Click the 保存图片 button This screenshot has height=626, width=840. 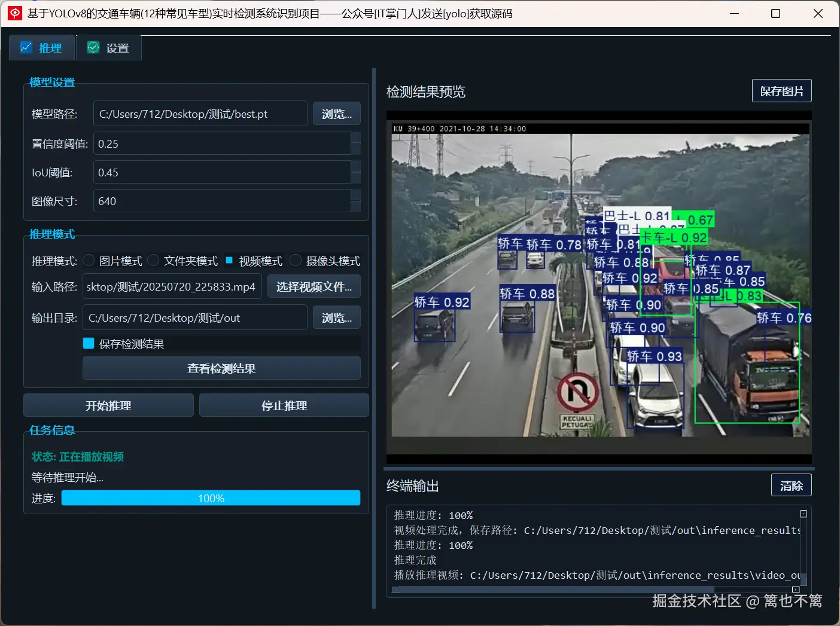[782, 91]
